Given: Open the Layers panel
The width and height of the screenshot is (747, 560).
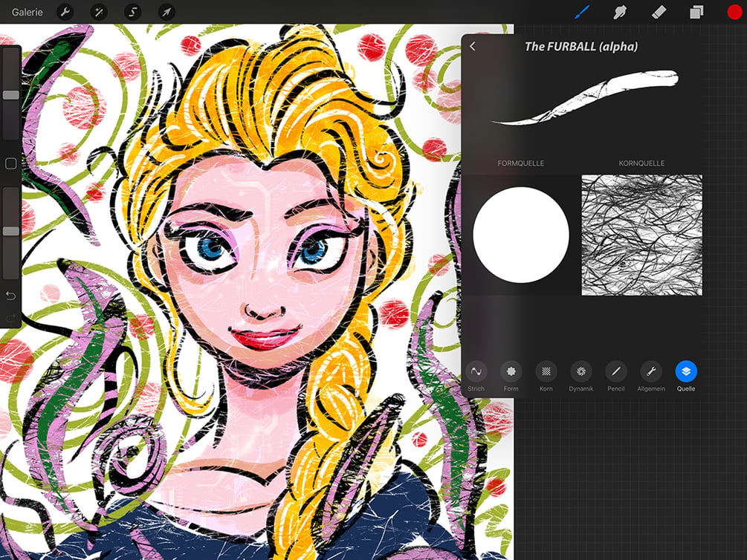Looking at the screenshot, I should [x=696, y=12].
